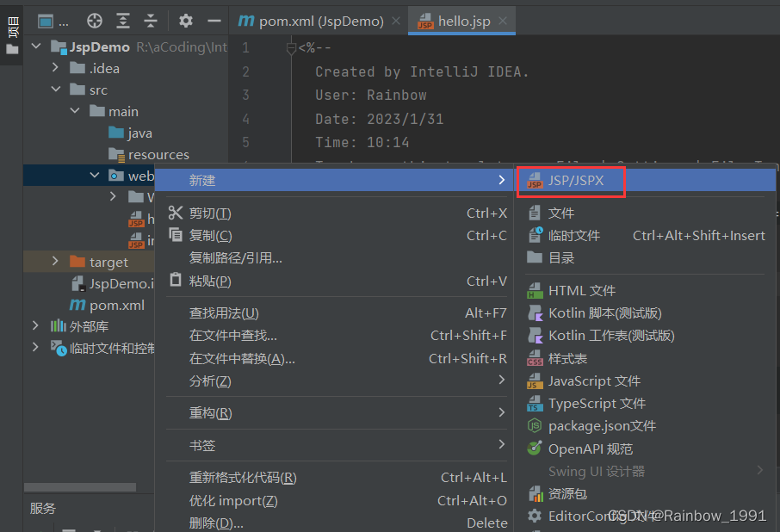Click editor line 4 'Date: 2023/1/31'
Screen dimensions: 780x532
379,119
